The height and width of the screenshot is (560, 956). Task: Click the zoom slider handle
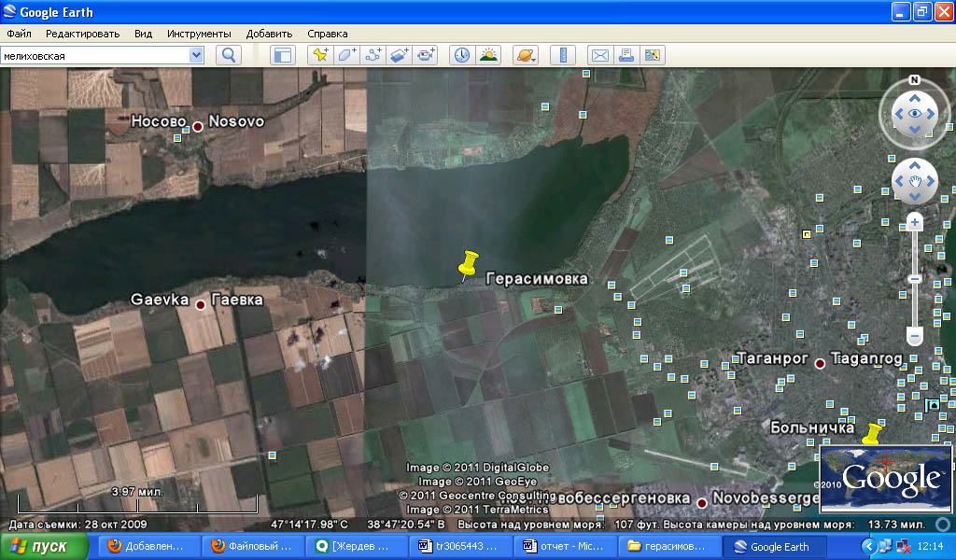(914, 279)
